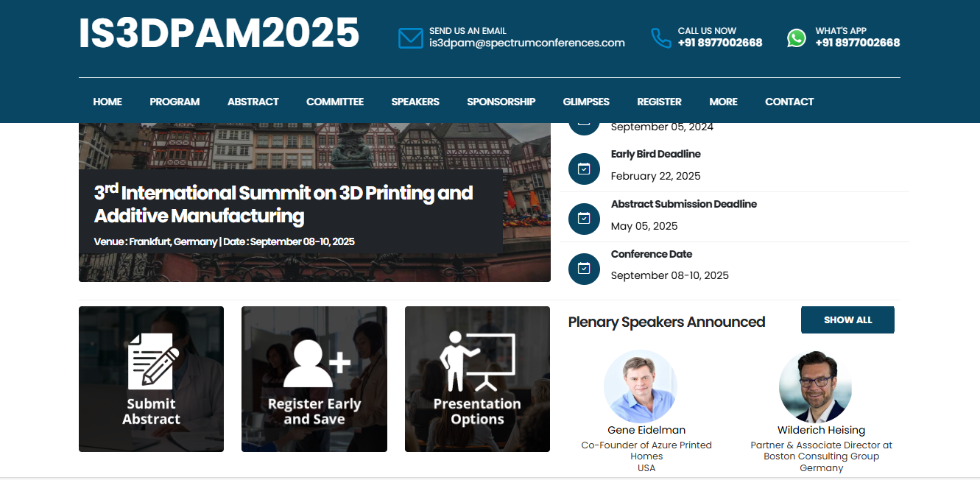Go to the HOME page
The image size is (980, 480).
point(107,102)
